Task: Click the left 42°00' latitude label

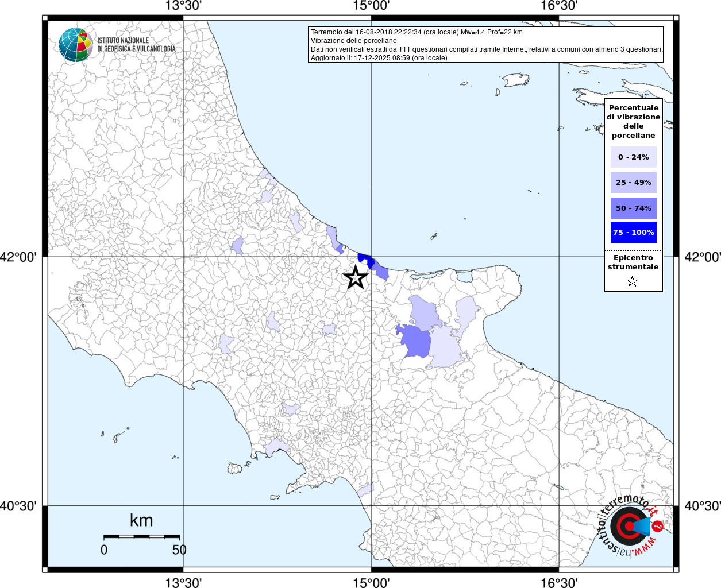Action: (x=21, y=257)
